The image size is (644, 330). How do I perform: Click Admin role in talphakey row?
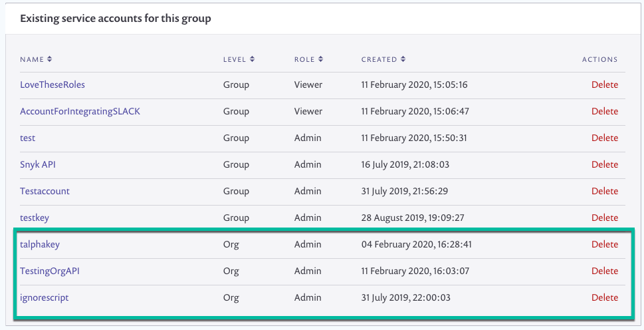coord(308,245)
